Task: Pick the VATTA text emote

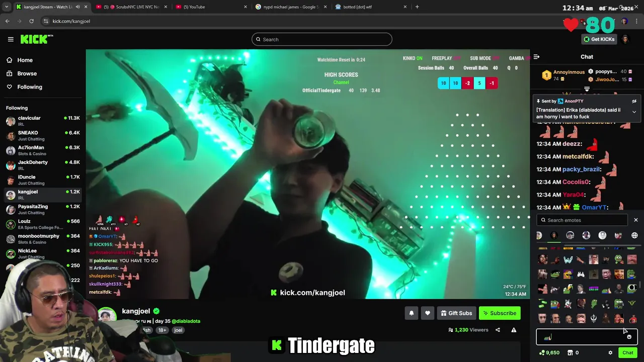Action: coord(594,289)
